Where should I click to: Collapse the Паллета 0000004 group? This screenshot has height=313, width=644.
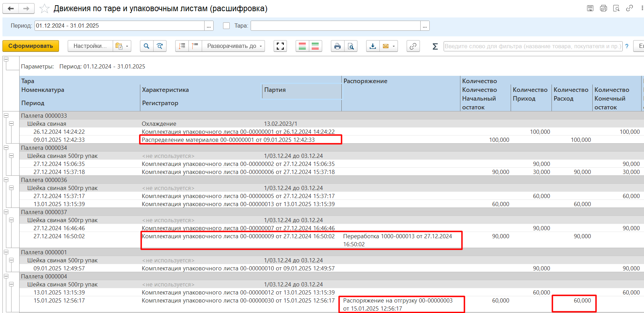[6, 276]
